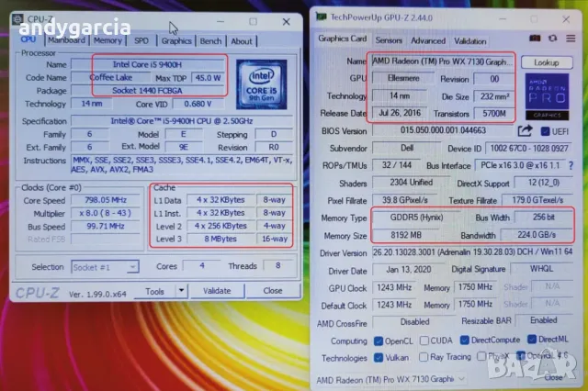Switch to the Memory tab in CPU-Z

coord(107,40)
